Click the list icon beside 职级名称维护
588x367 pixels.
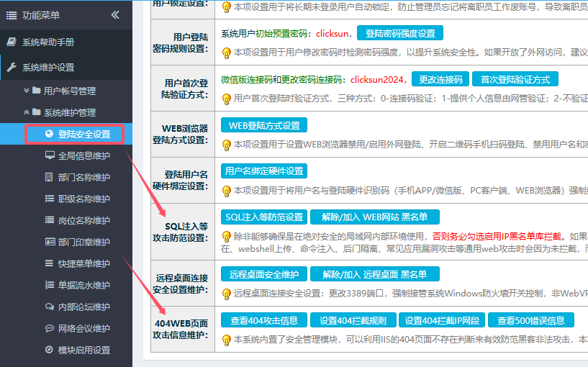[x=49, y=199]
